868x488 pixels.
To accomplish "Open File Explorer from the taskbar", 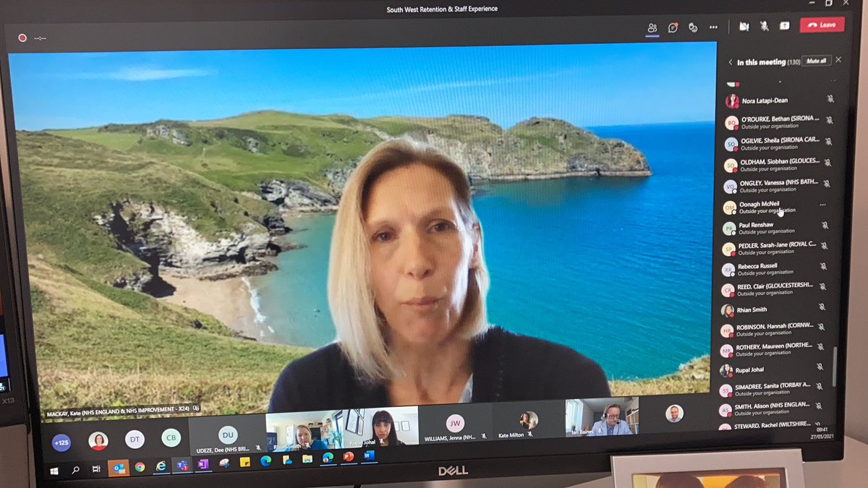I will click(307, 458).
